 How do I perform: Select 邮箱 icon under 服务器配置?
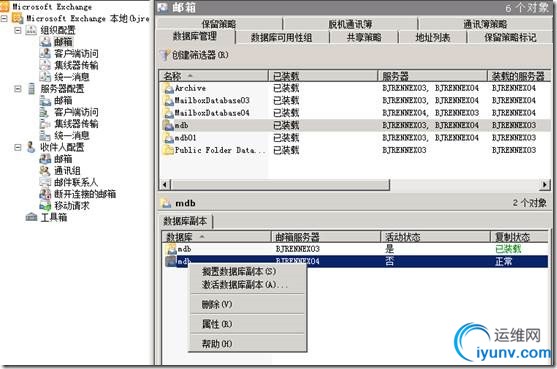tap(45, 101)
